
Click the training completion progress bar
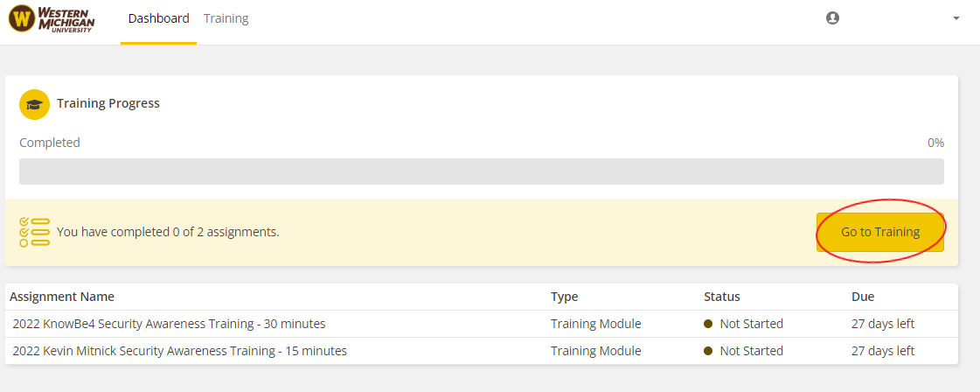tap(482, 171)
